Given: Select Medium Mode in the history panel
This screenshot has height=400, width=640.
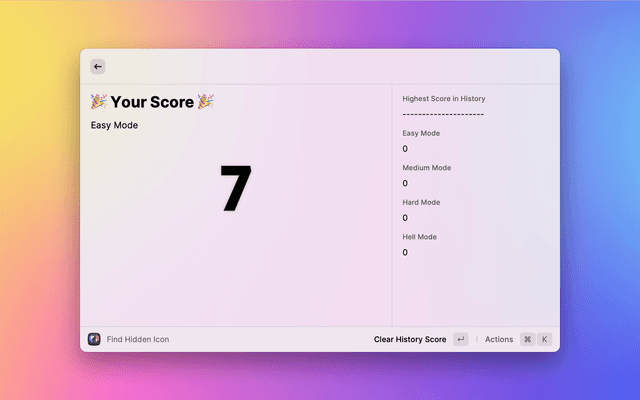Looking at the screenshot, I should click(426, 168).
